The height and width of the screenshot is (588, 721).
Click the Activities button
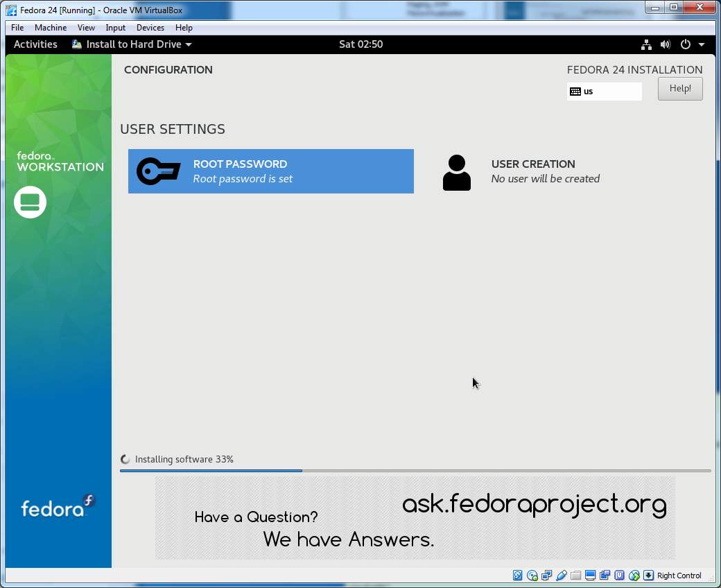[x=35, y=44]
